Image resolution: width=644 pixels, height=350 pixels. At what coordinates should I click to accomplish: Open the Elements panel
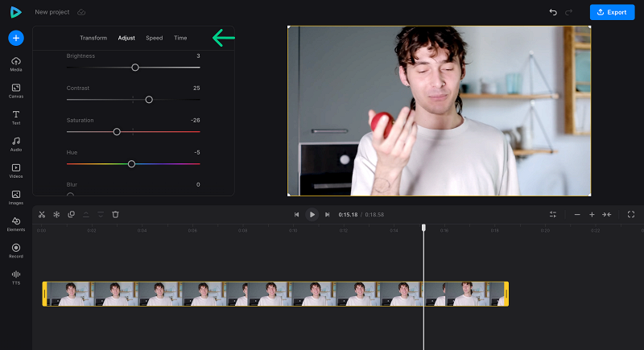[x=16, y=224]
